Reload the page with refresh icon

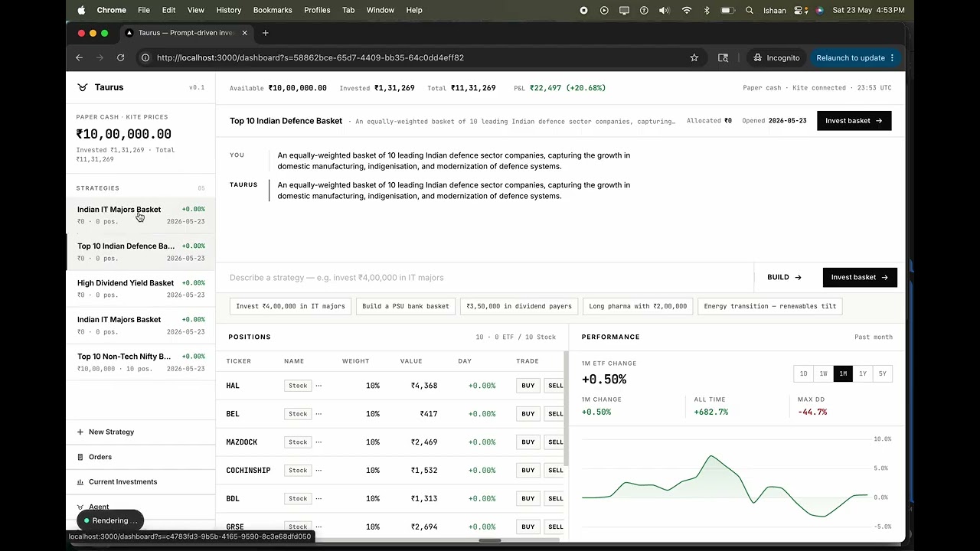(120, 57)
